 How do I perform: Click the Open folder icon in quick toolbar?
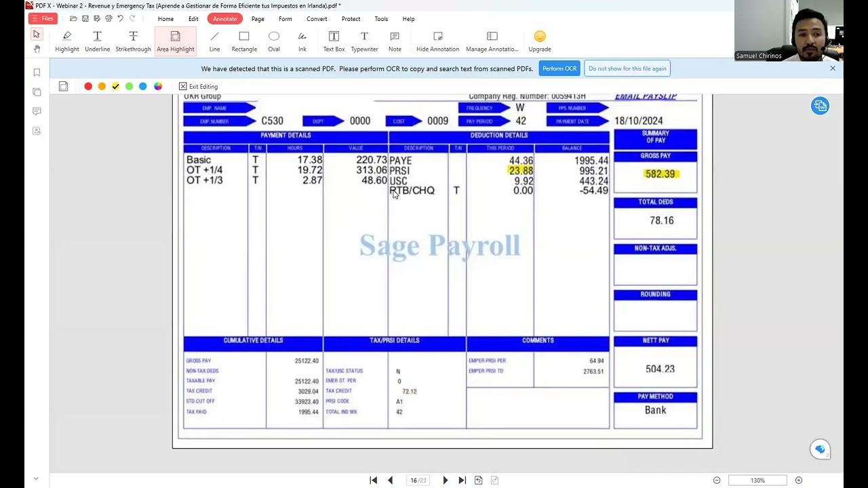tap(73, 18)
